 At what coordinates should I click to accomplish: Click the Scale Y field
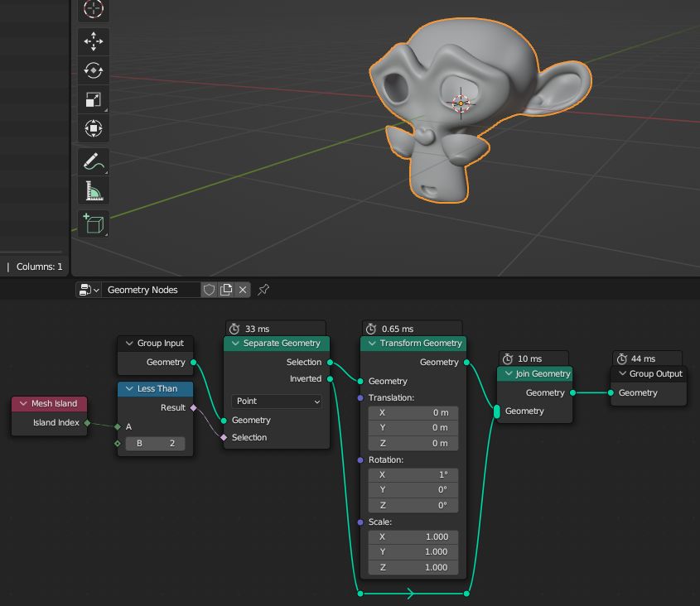pos(413,551)
